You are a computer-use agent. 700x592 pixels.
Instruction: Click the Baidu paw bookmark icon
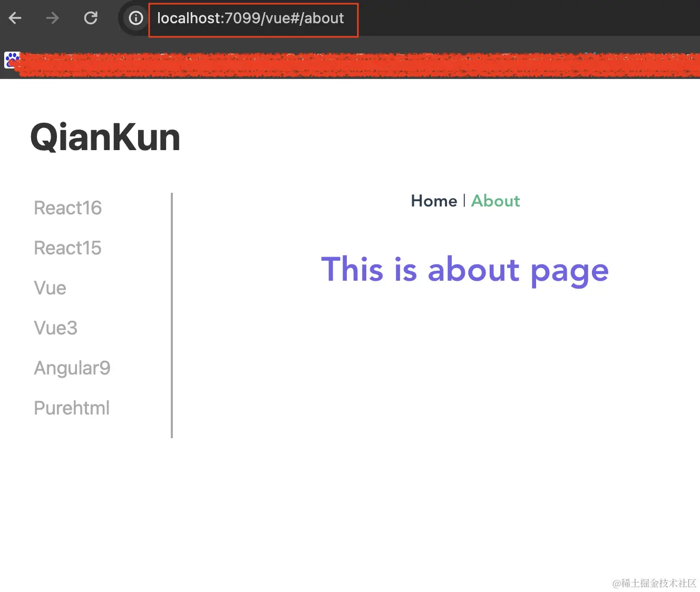click(12, 60)
